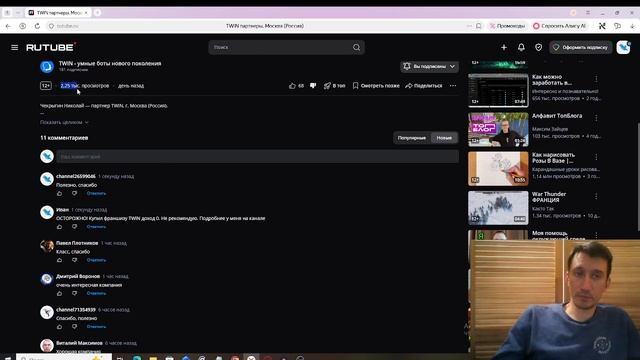Expand description with Показать целиком
This screenshot has height=360, width=640.
(x=64, y=122)
